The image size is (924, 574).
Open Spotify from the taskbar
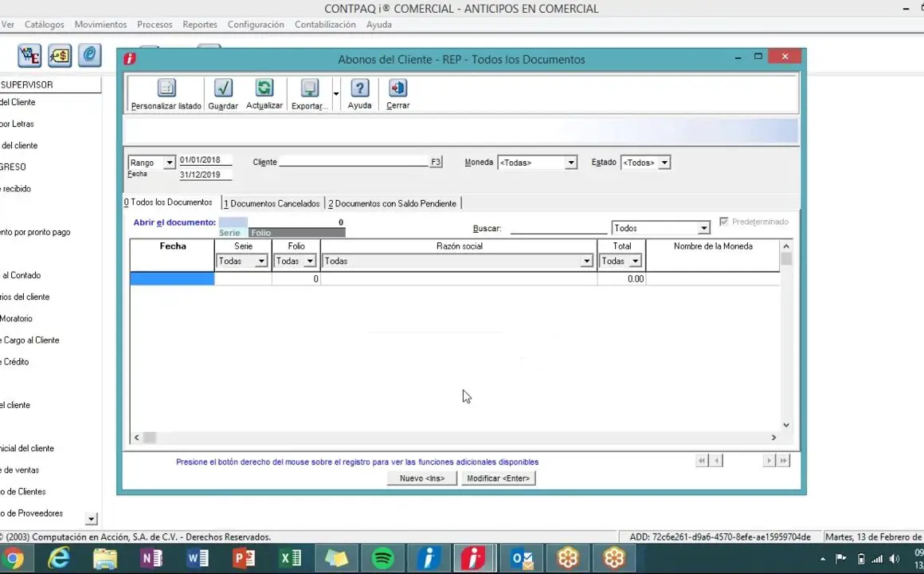[x=383, y=558]
